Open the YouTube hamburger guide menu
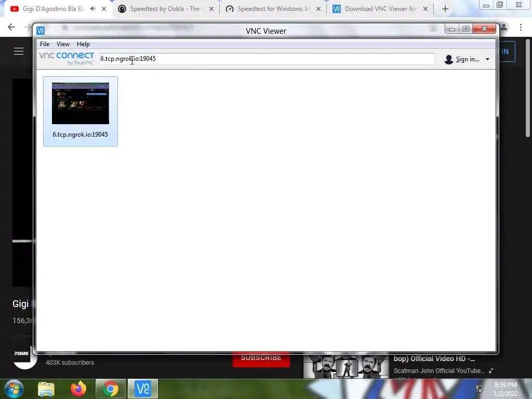The height and width of the screenshot is (399, 532). [19, 51]
